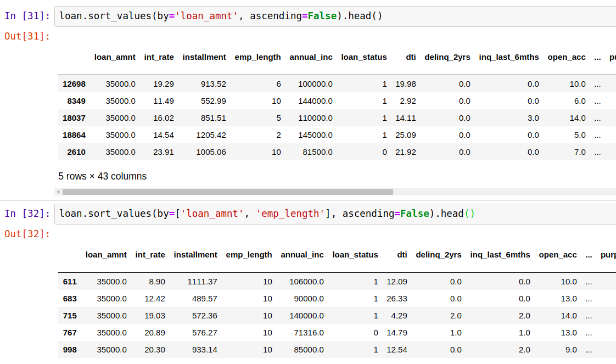Click annual_inc value 71316.0

[309, 333]
